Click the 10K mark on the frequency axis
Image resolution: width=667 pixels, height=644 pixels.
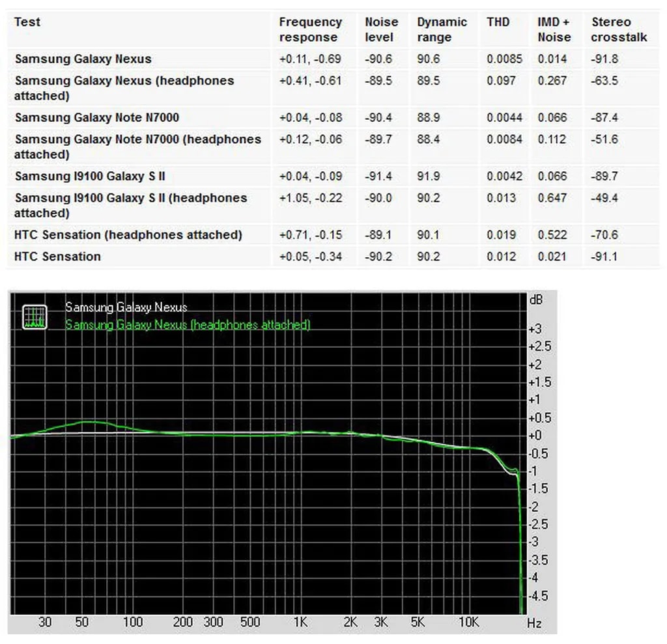click(468, 623)
